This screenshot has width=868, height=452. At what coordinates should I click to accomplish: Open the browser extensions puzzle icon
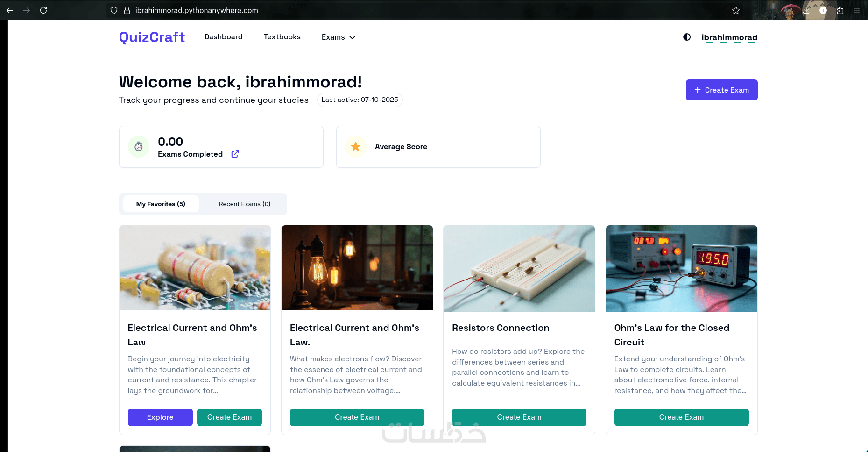coord(840,10)
